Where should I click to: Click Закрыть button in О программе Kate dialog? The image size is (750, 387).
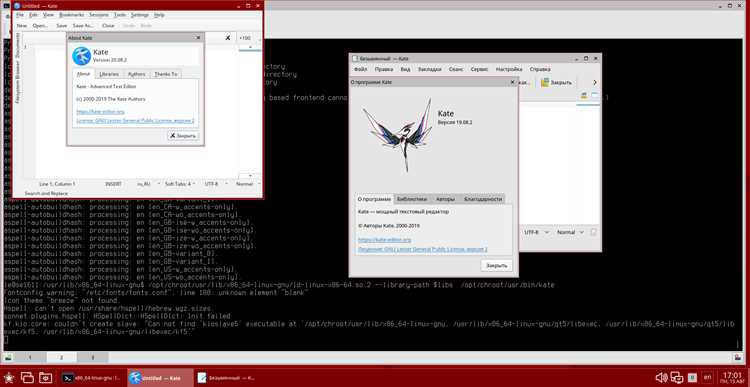[496, 265]
